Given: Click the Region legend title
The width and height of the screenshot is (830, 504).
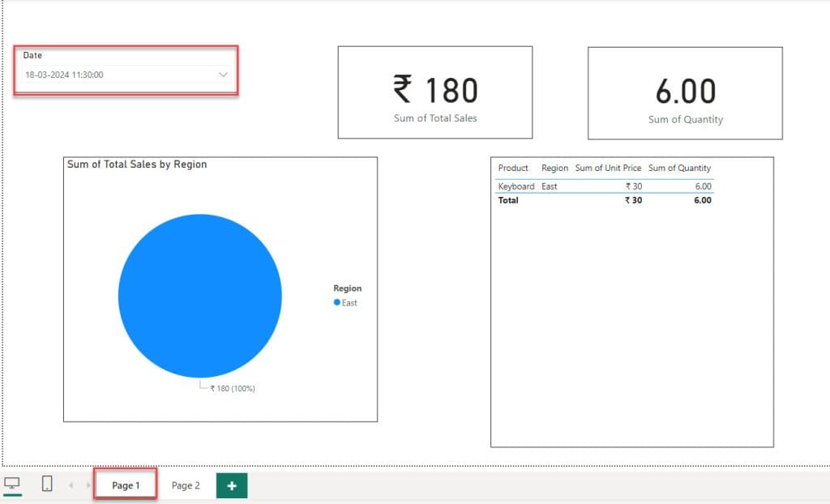Looking at the screenshot, I should pyautogui.click(x=347, y=288).
